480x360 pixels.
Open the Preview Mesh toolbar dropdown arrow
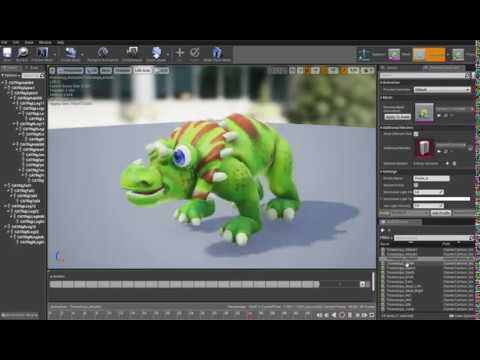[x=55, y=53]
